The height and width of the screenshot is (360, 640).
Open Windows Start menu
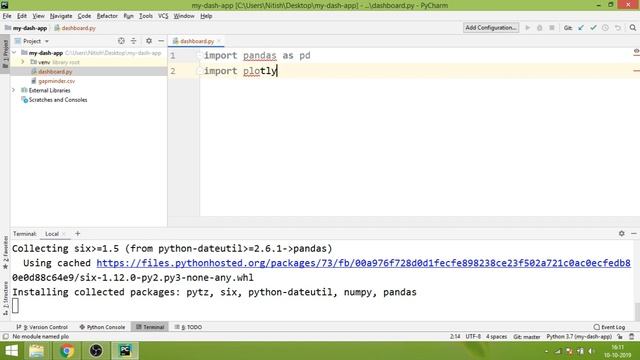pyautogui.click(x=11, y=351)
